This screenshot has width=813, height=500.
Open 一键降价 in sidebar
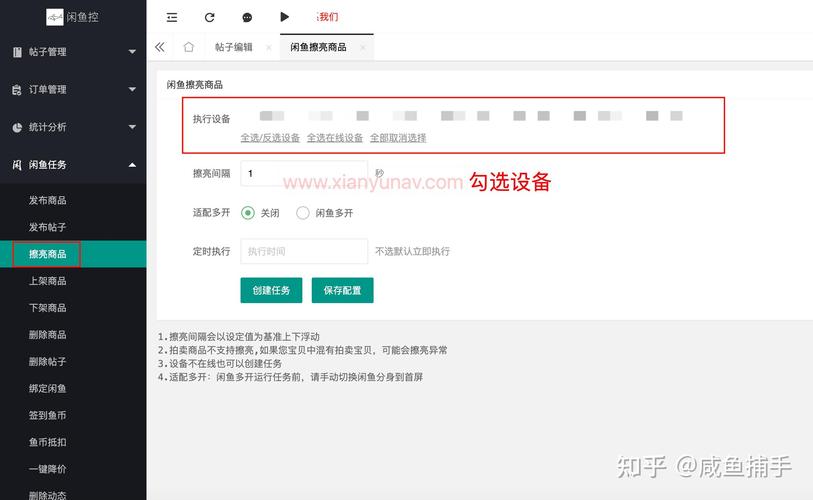coord(47,469)
